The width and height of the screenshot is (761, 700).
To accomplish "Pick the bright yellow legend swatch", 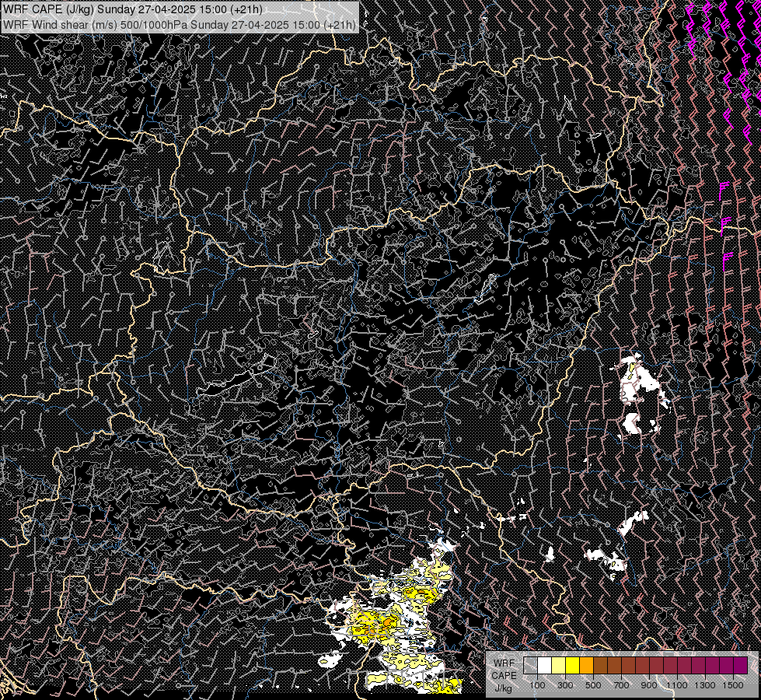I will click(573, 666).
